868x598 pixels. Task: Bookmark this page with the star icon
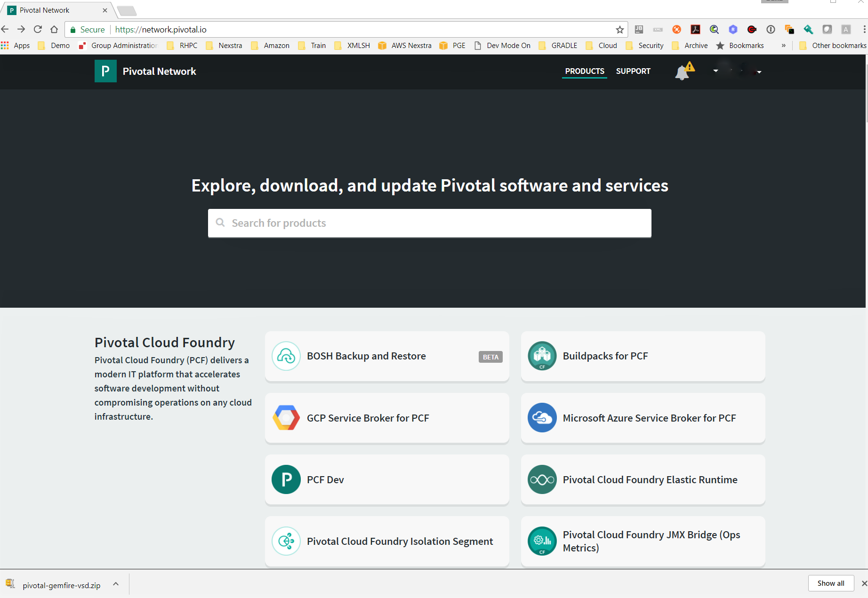pos(619,30)
